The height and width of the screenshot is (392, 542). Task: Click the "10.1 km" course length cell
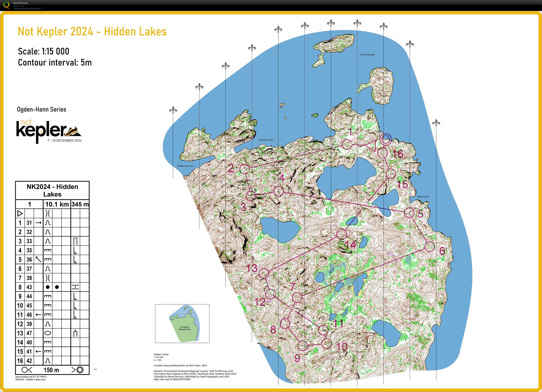57,204
